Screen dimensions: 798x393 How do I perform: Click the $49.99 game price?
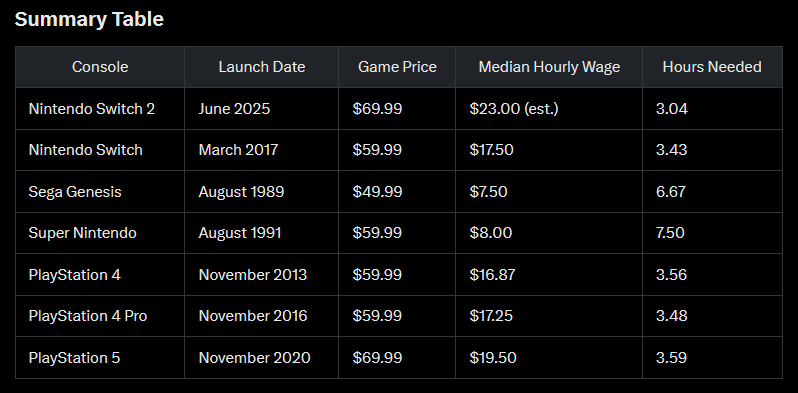(x=377, y=192)
